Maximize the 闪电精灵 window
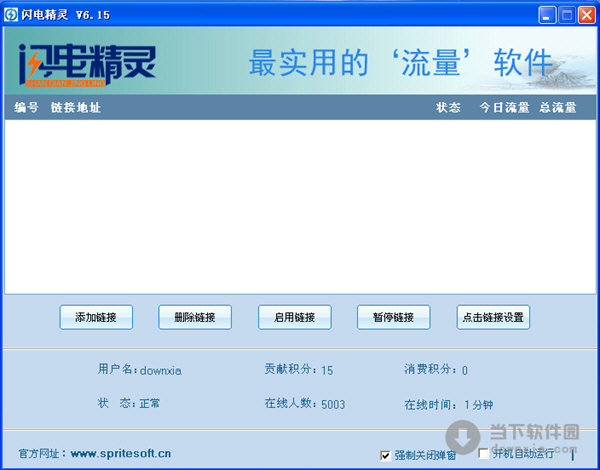The width and height of the screenshot is (600, 470). 566,14
